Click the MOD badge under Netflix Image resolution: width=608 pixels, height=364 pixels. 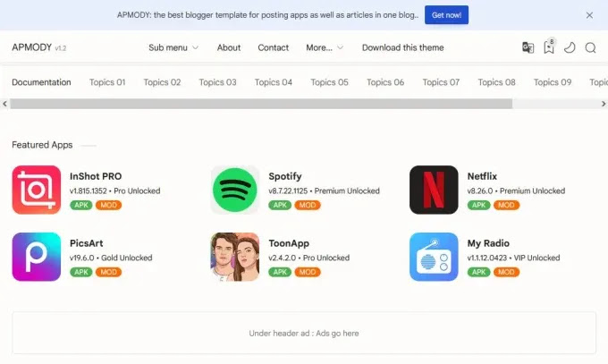(506, 206)
